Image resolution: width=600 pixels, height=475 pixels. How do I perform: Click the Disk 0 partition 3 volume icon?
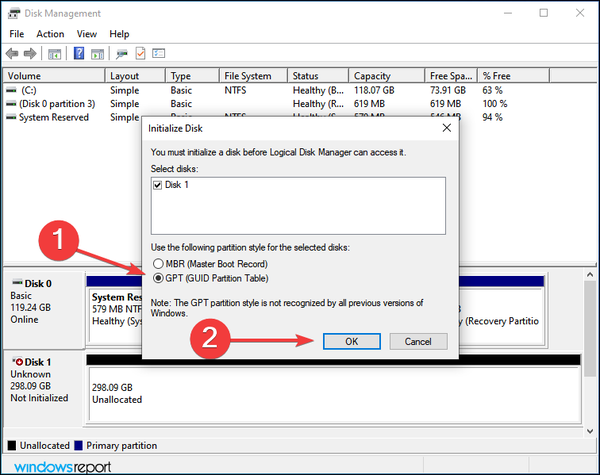pyautogui.click(x=11, y=104)
